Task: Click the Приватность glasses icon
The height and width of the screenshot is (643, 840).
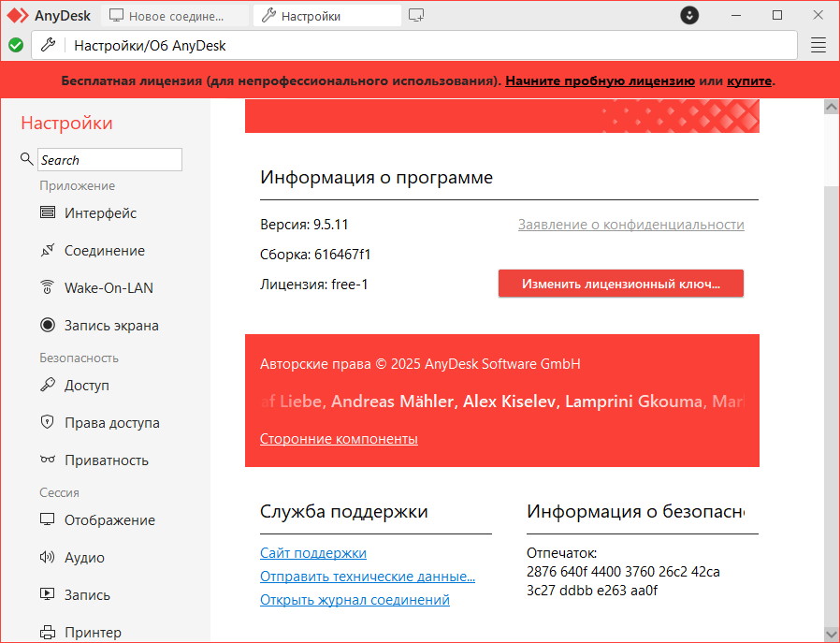Action: coord(48,460)
